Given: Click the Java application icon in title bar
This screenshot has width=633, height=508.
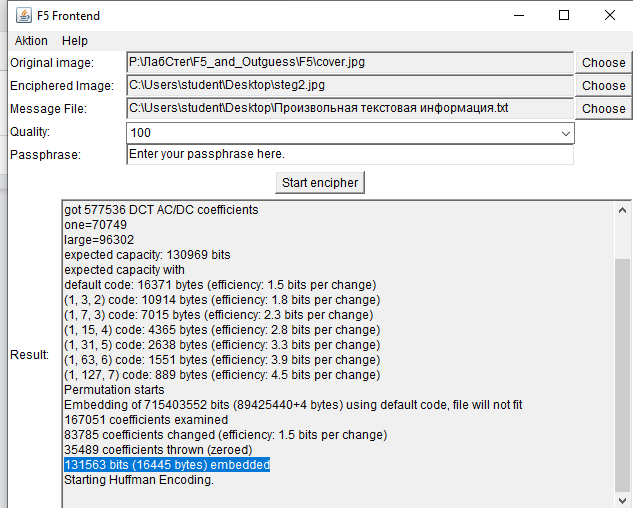Looking at the screenshot, I should pyautogui.click(x=24, y=16).
